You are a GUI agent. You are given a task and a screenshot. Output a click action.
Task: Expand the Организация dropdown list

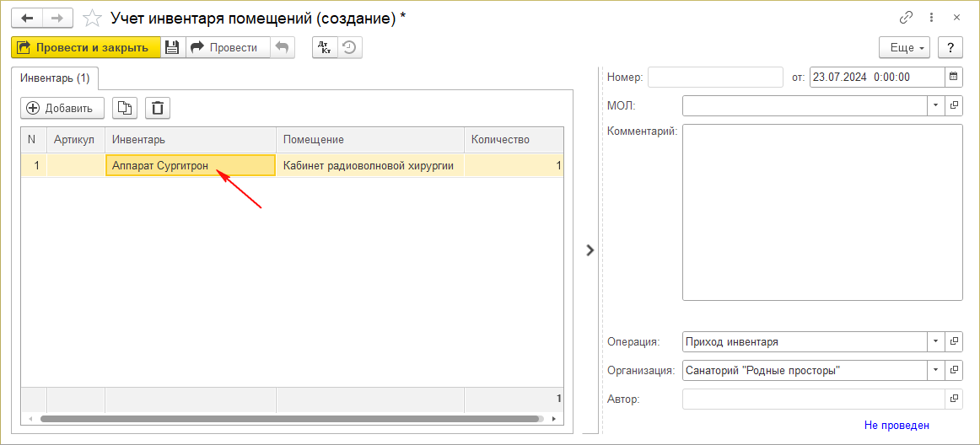point(936,370)
